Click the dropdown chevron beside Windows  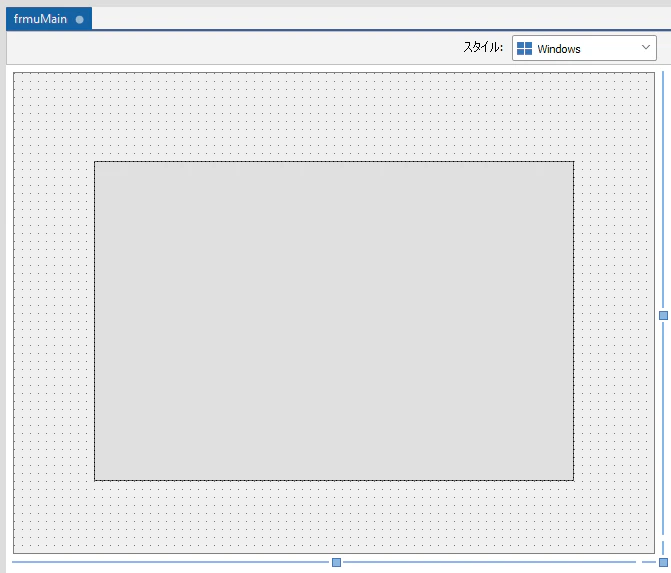tap(646, 48)
